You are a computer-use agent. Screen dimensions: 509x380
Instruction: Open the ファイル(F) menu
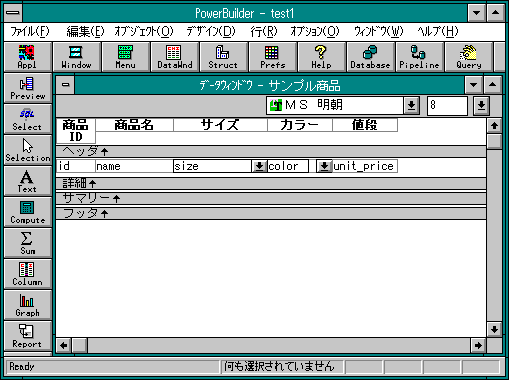[x=30, y=32]
